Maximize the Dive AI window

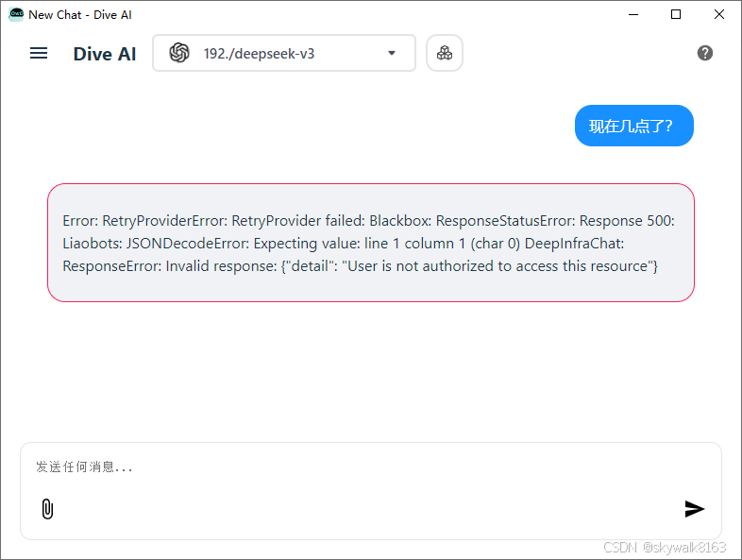(676, 15)
